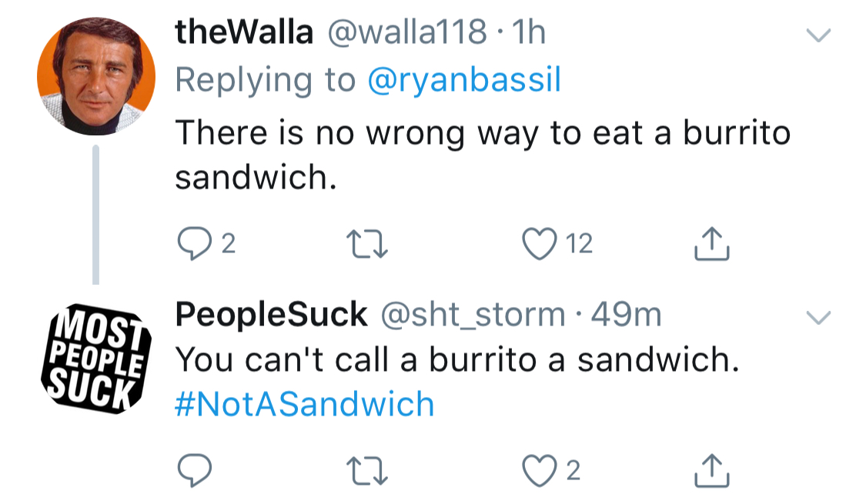Open the @ryanbassil profile mention

tap(464, 81)
